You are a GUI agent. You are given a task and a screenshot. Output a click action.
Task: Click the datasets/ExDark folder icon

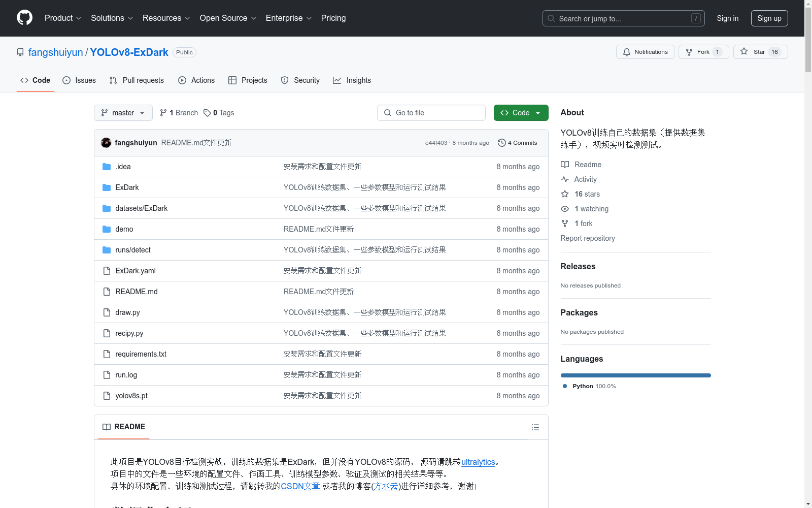(107, 208)
